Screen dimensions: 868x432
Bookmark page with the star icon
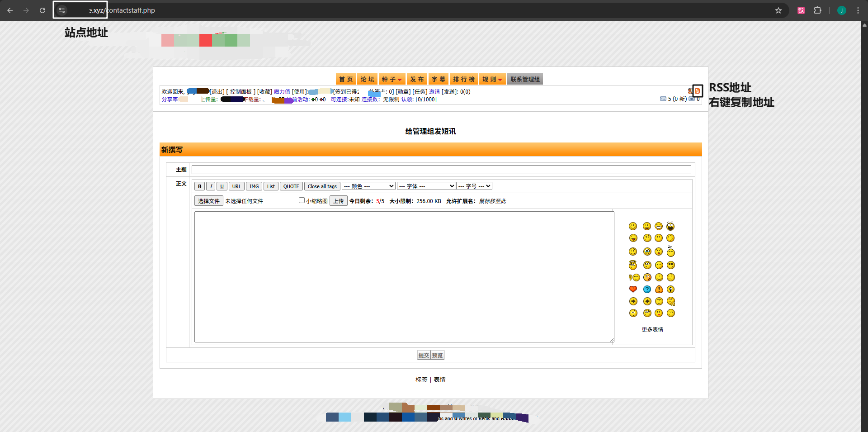[778, 10]
